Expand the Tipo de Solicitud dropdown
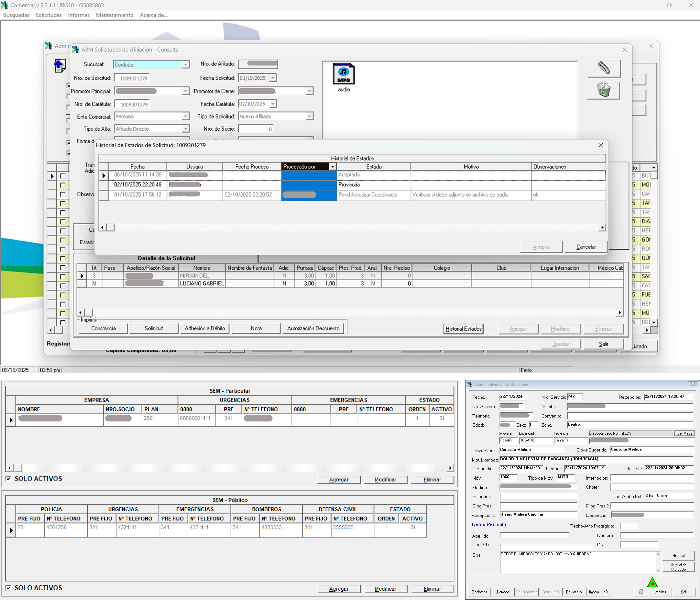This screenshot has height=600, width=700. click(309, 117)
